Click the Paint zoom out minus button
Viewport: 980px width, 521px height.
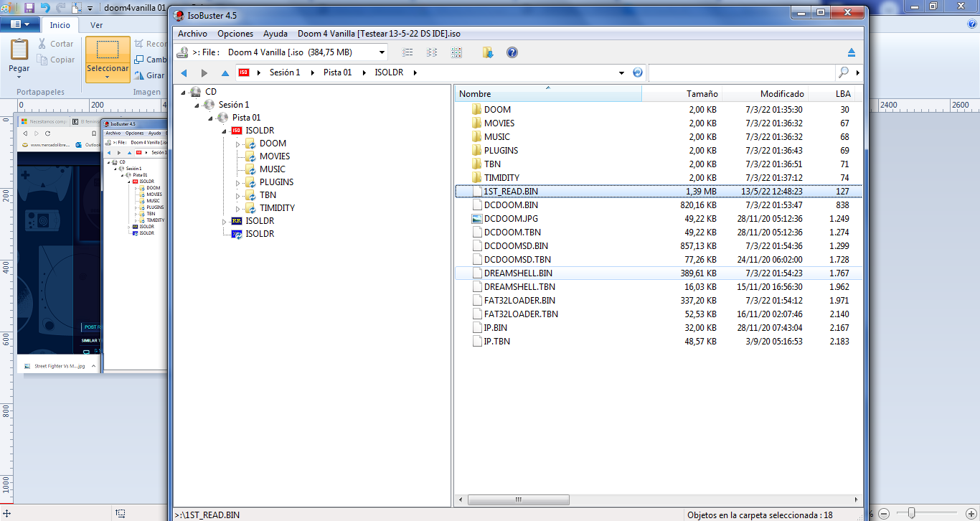(x=883, y=513)
